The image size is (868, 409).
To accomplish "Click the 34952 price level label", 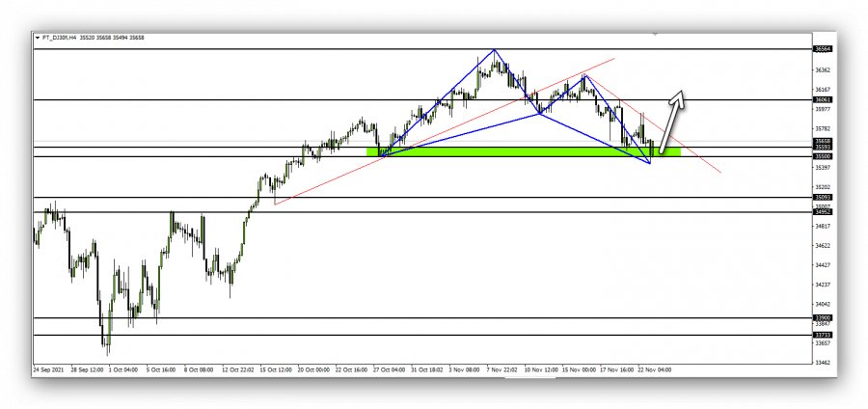I will [x=823, y=212].
